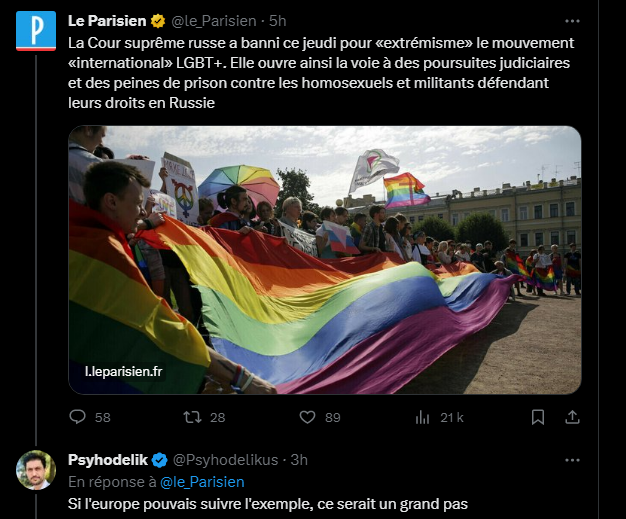Open the @le_Parisien mention link in reply
Viewport: 626px width, 519px height.
(x=202, y=482)
